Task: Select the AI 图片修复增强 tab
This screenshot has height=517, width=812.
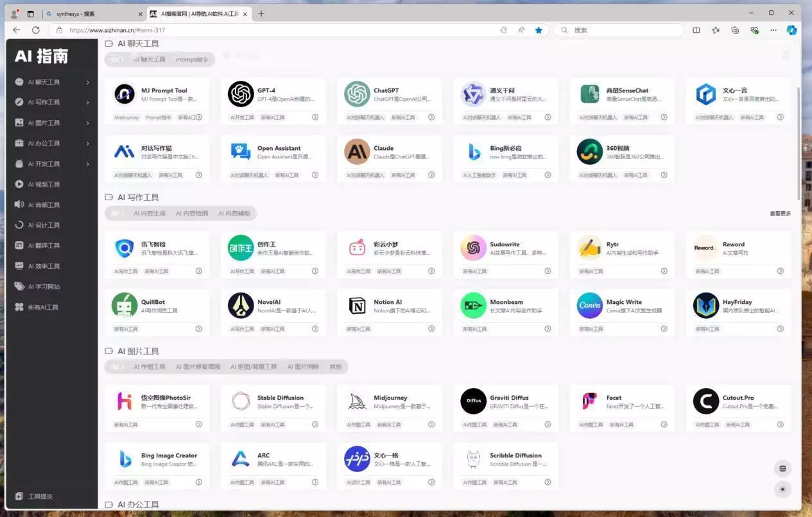Action: point(198,367)
